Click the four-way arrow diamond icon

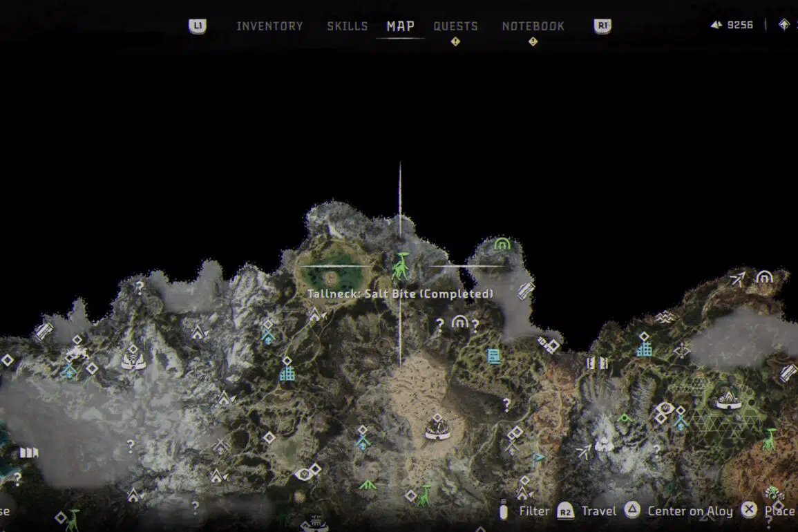681,350
